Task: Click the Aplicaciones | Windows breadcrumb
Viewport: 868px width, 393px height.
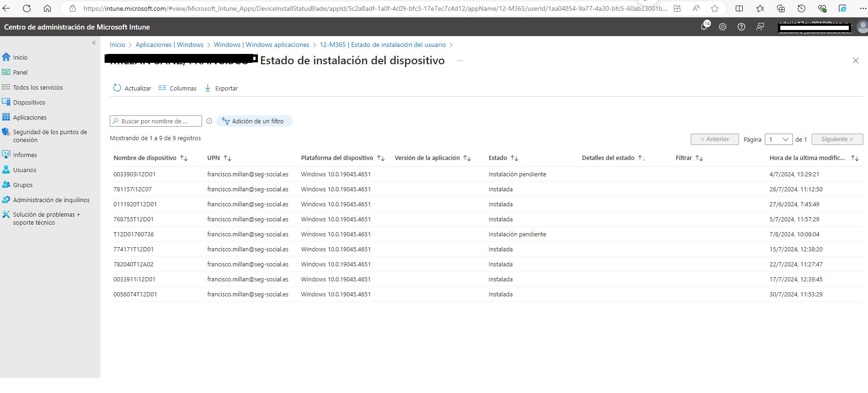Action: point(169,45)
